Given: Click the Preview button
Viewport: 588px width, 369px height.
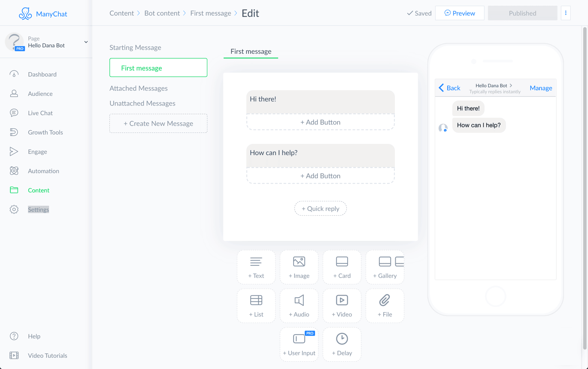Looking at the screenshot, I should click(460, 13).
